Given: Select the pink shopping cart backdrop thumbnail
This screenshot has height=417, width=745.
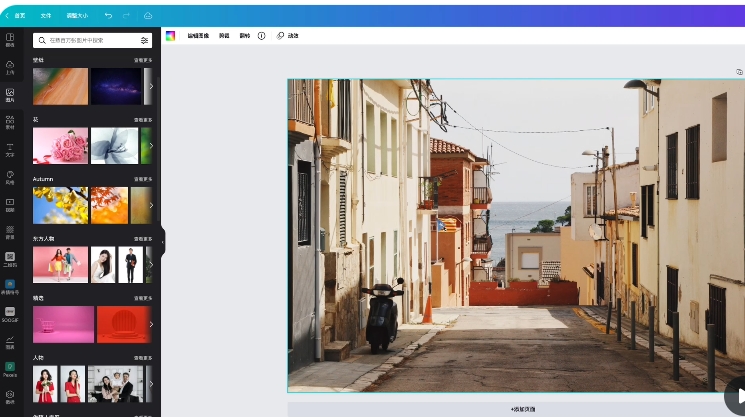Looking at the screenshot, I should tap(63, 324).
